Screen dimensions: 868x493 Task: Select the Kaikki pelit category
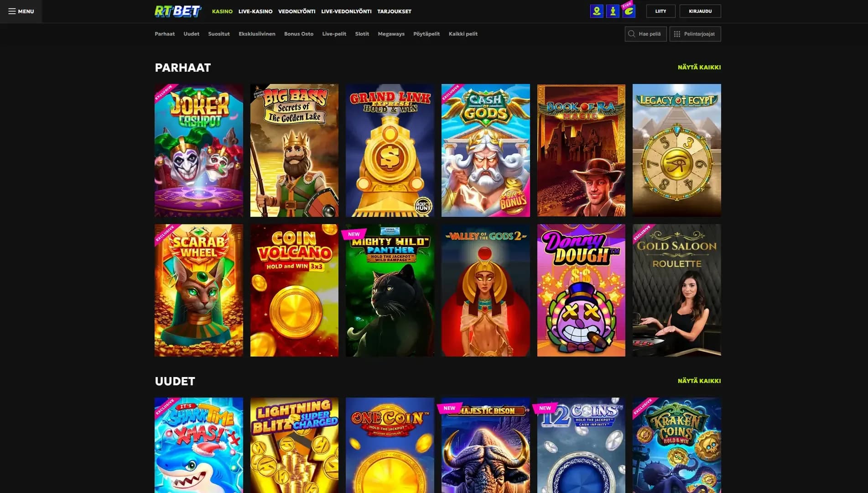463,34
